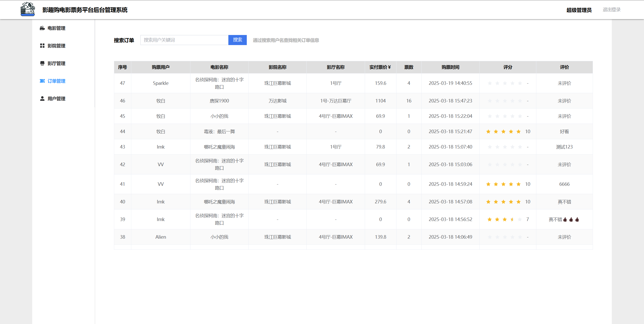644x324 pixels.
Task: Select the 用户管理 user icon
Action: click(x=42, y=99)
